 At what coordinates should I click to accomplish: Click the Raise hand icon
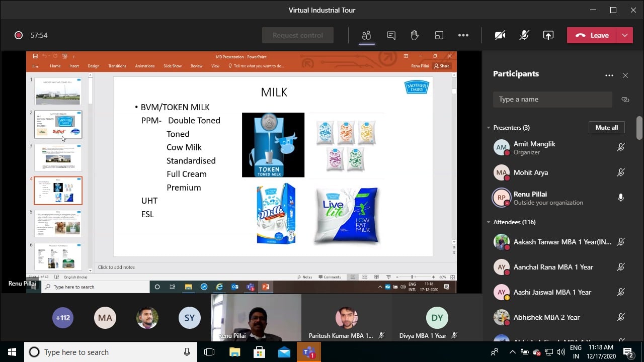pyautogui.click(x=415, y=35)
